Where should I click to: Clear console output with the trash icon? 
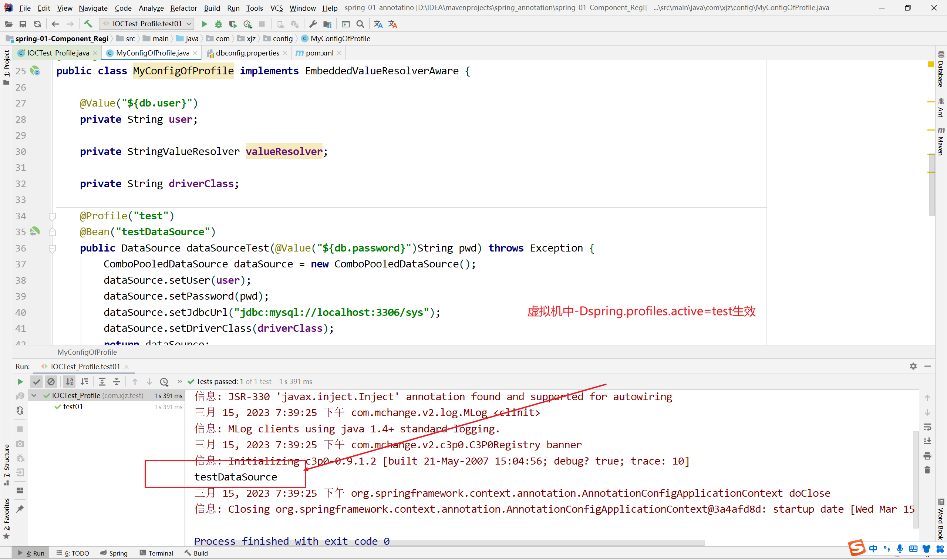pos(927,470)
